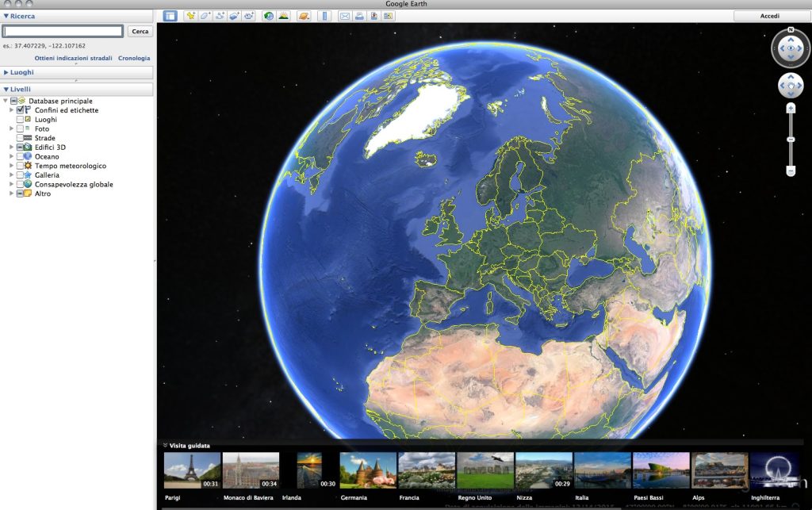
Task: Show historical imagery with the clock icon
Action: pos(267,13)
